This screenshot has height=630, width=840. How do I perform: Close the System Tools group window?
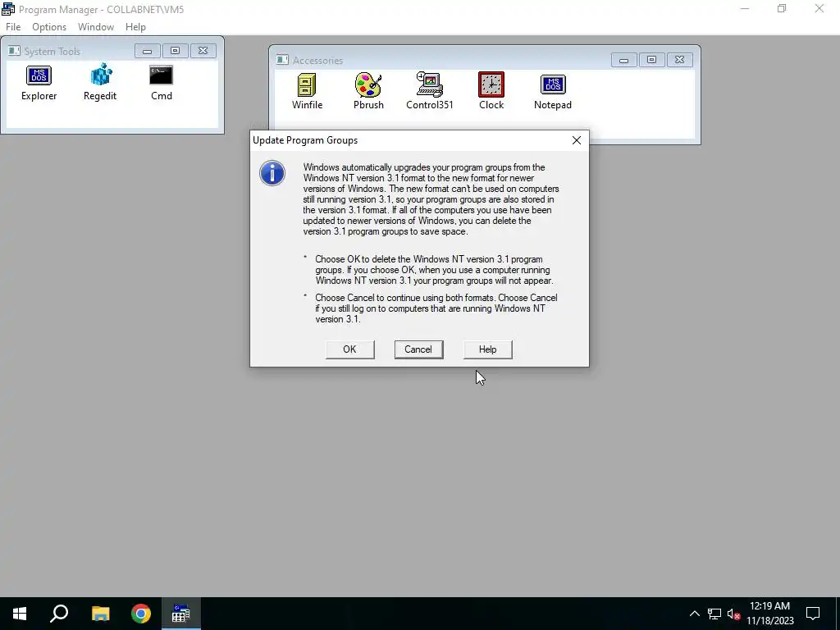(203, 51)
